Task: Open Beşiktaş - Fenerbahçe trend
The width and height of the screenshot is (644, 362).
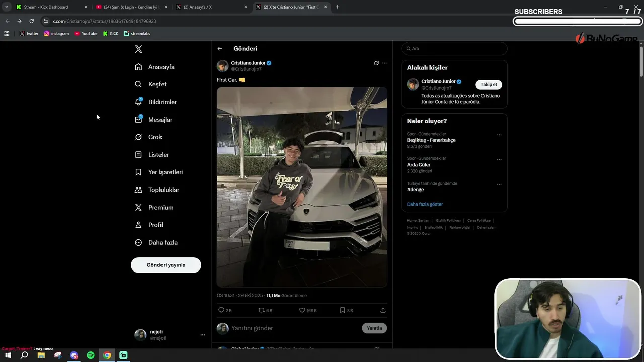Action: pos(431,140)
